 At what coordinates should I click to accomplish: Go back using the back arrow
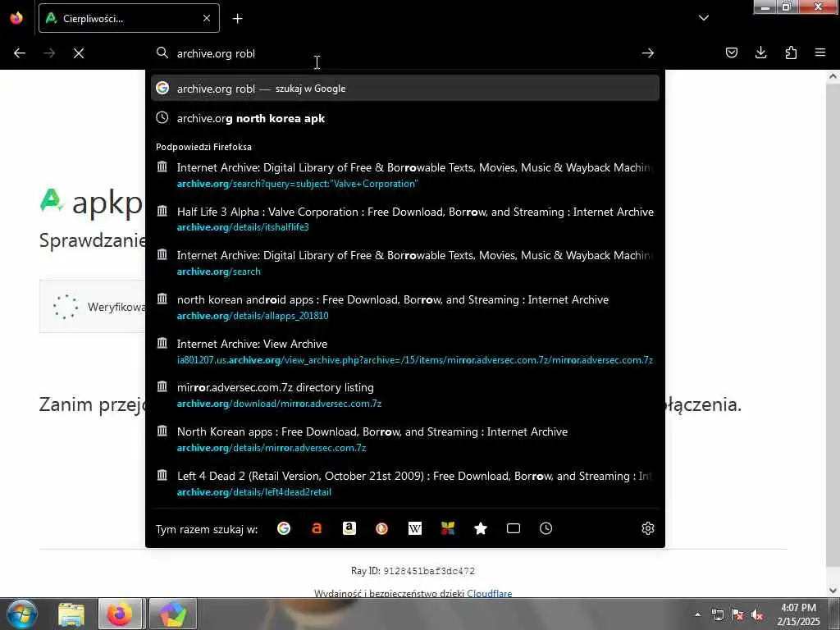tap(20, 53)
